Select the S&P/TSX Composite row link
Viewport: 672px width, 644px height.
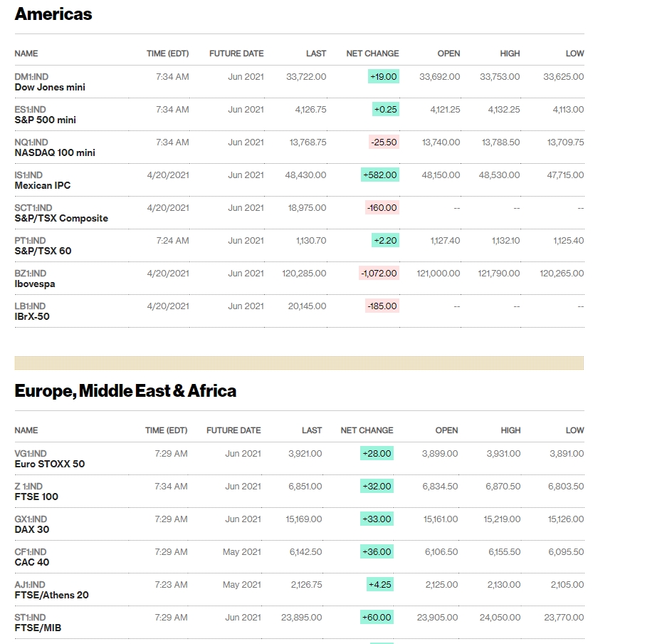(x=61, y=218)
